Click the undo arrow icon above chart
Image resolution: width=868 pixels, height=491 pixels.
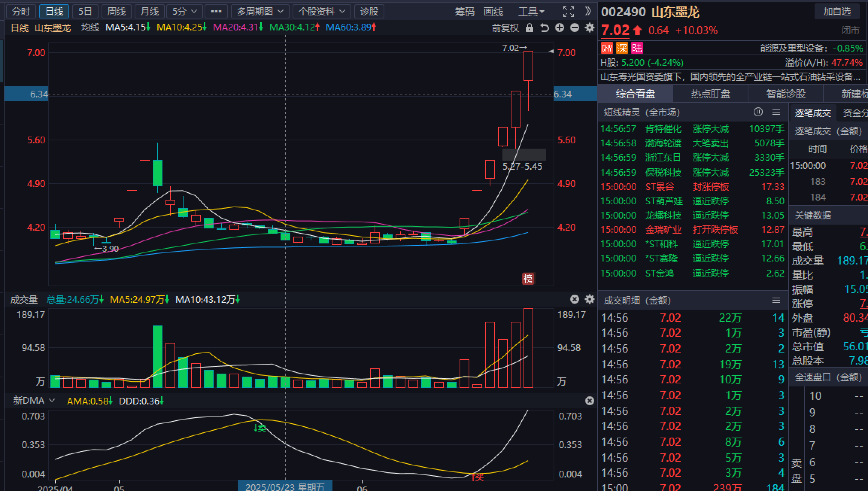click(x=545, y=28)
